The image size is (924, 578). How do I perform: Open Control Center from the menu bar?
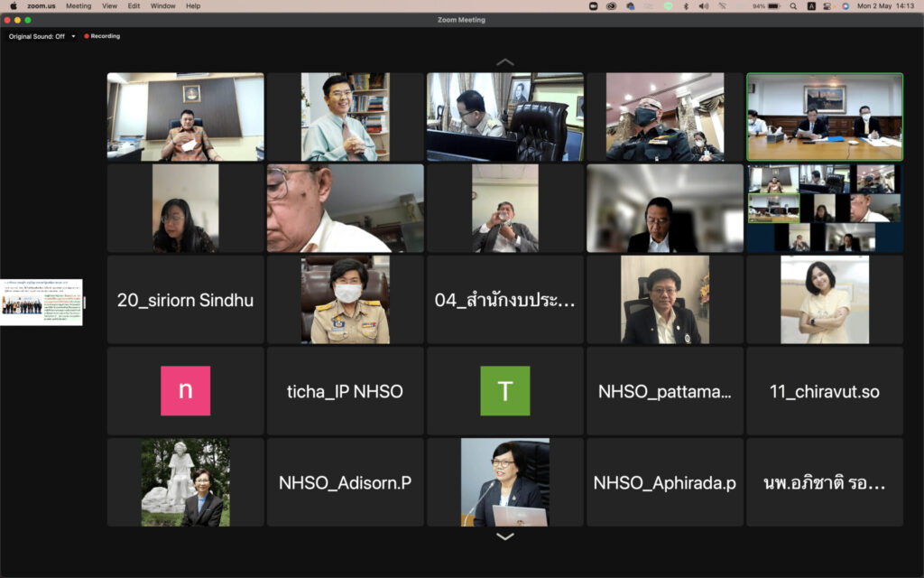point(828,5)
